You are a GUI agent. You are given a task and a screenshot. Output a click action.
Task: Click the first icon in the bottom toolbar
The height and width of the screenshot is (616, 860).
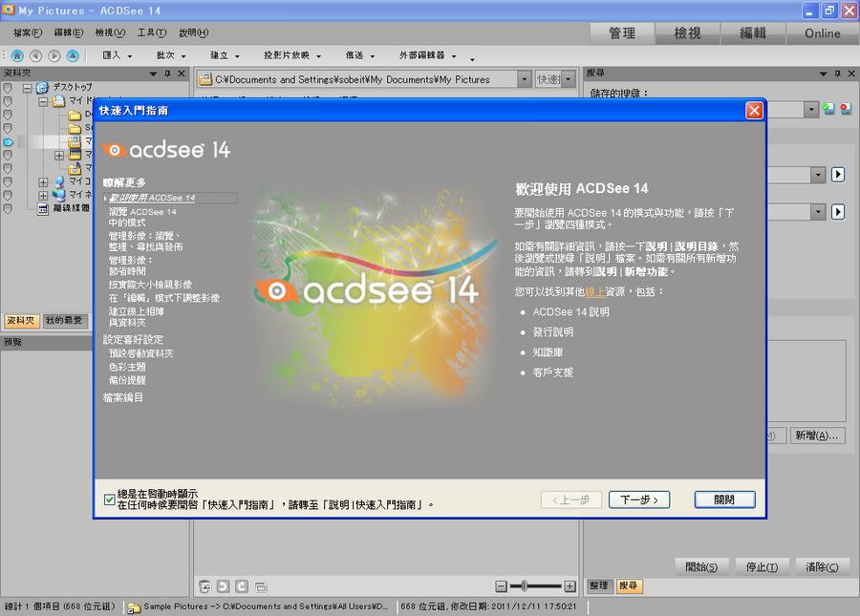204,586
